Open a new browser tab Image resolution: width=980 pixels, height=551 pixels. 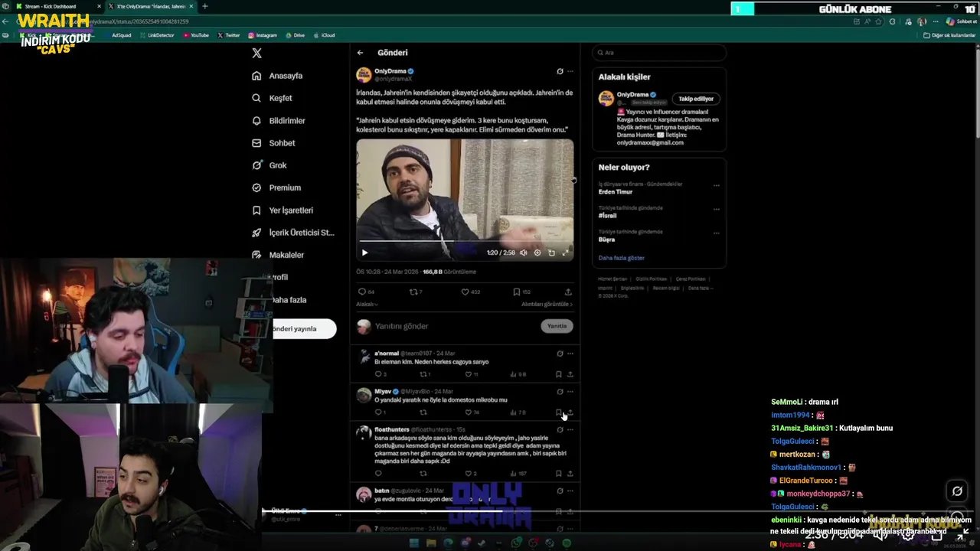(x=204, y=6)
